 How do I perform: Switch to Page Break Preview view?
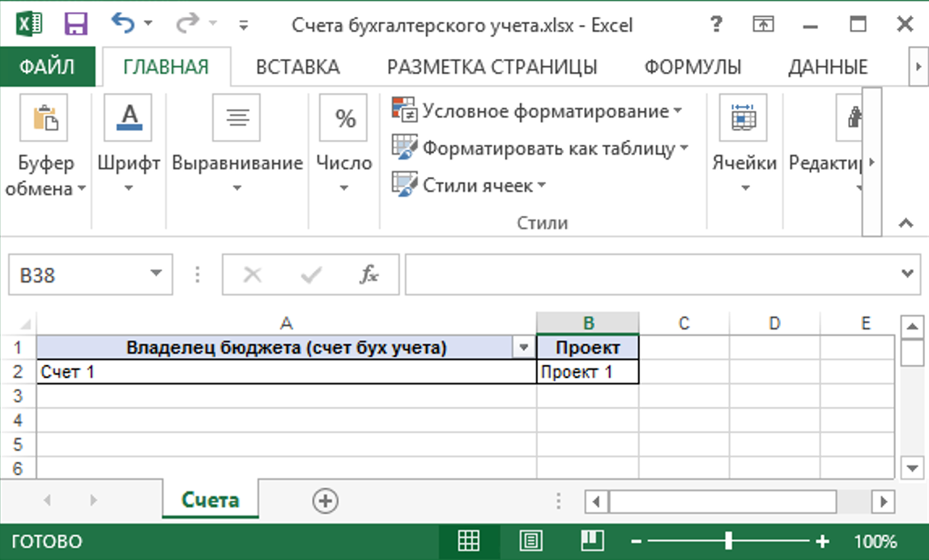(593, 541)
